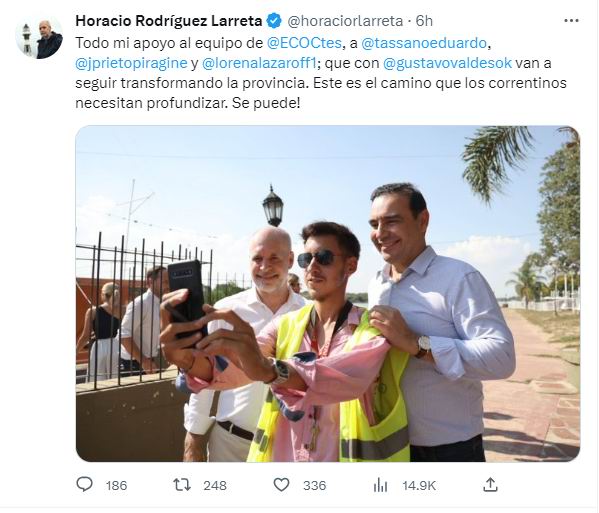
Task: Click the blue verified badge
Action: (274, 21)
